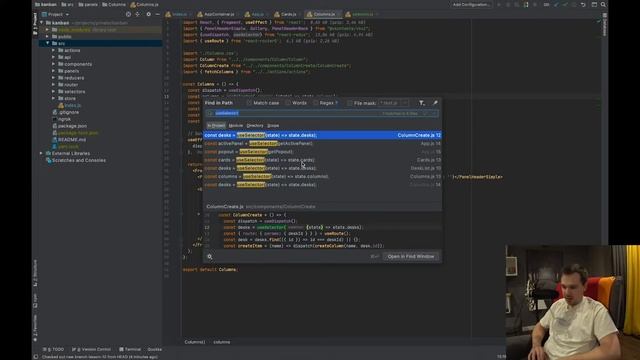The width and height of the screenshot is (640, 360).
Task: Click the Columns() breadcrumb below the editor
Action: pyautogui.click(x=195, y=342)
